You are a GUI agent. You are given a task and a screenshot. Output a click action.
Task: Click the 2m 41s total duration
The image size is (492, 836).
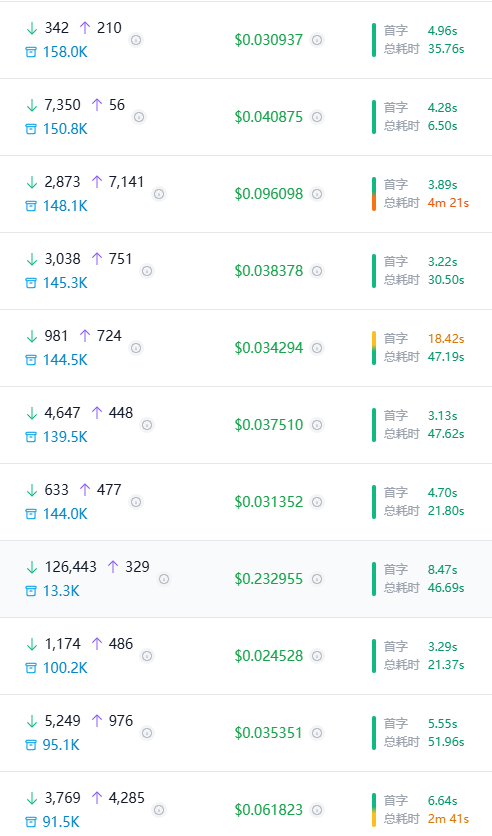click(448, 819)
